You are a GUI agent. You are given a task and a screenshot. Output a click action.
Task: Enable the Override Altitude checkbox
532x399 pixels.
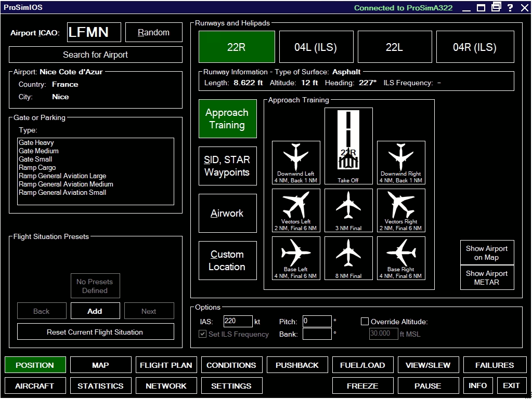pos(365,322)
